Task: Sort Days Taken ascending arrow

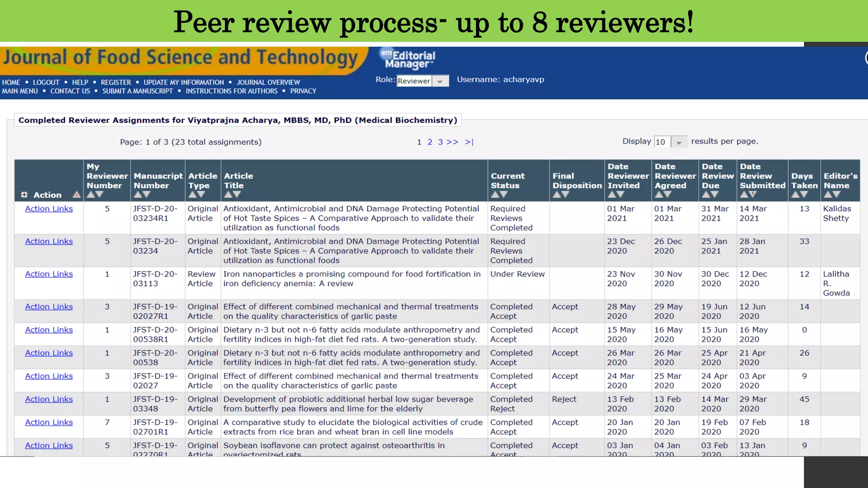Action: [795, 194]
